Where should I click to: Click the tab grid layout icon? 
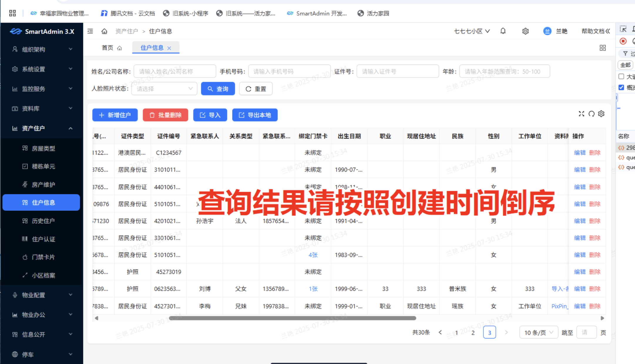point(602,48)
